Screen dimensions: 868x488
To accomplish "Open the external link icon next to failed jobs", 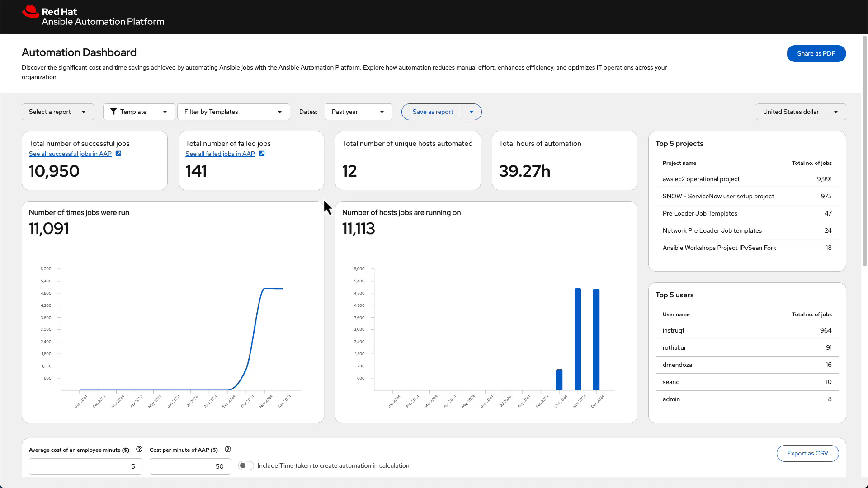I will click(x=261, y=154).
